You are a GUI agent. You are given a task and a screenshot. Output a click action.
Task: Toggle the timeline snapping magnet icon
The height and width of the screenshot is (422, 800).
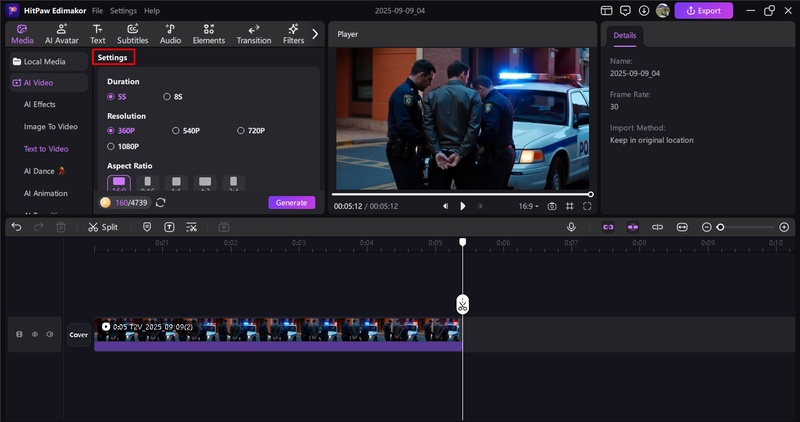pos(633,227)
